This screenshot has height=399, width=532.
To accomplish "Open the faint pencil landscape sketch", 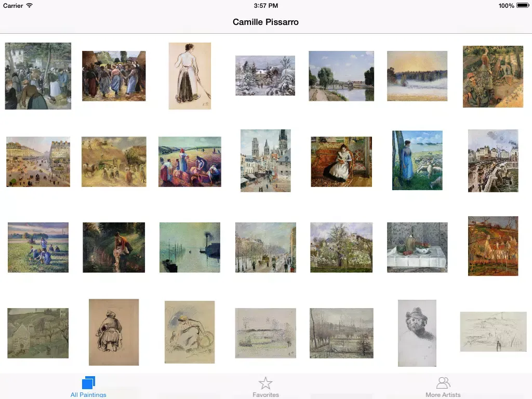I will 494,332.
